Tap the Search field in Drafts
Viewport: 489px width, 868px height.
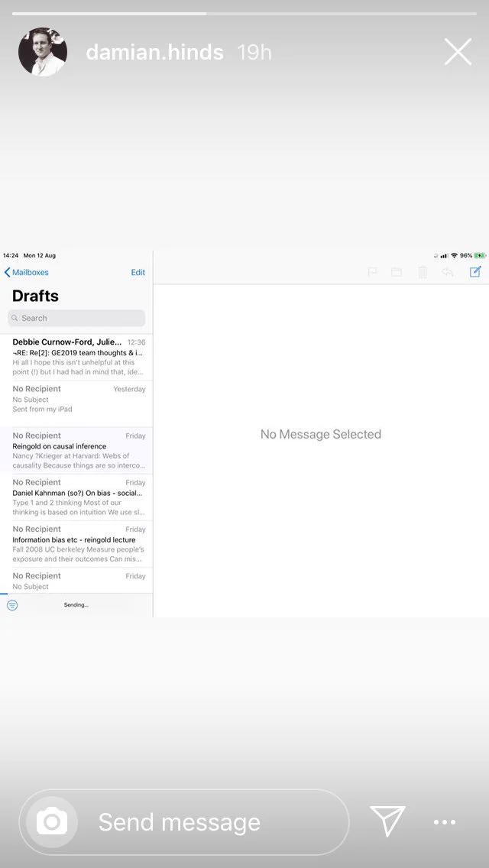coord(76,319)
